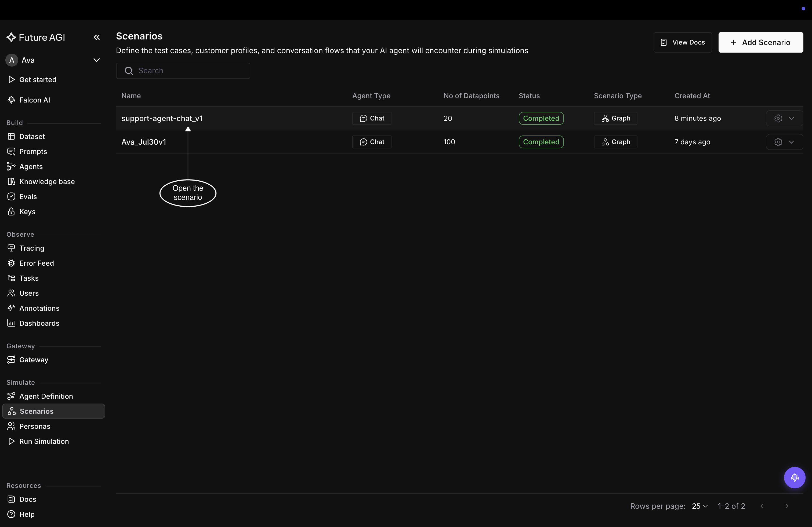Click the search magnifier icon
The height and width of the screenshot is (527, 812).
click(x=129, y=71)
